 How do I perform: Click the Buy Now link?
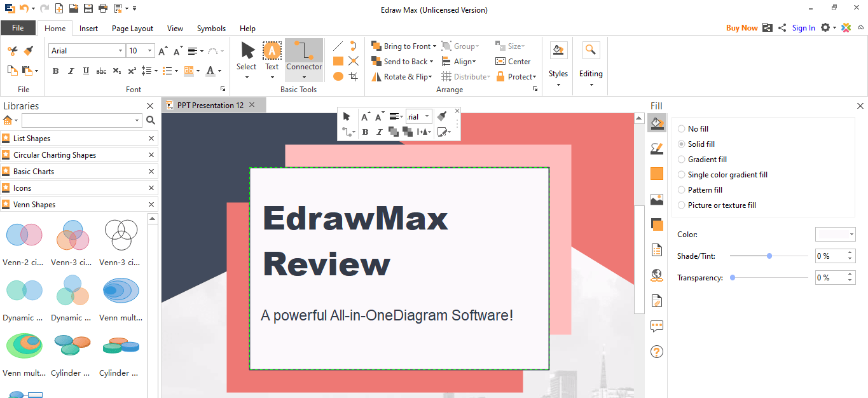tap(741, 28)
